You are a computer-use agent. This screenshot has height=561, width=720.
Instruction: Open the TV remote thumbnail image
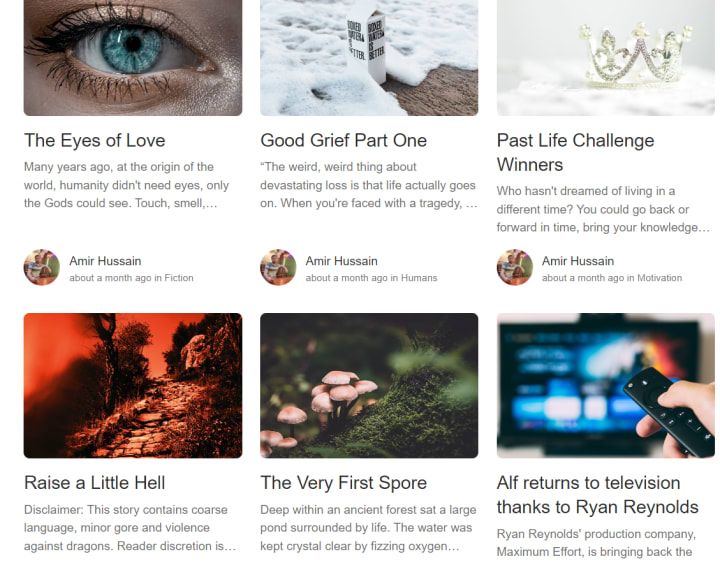click(605, 386)
